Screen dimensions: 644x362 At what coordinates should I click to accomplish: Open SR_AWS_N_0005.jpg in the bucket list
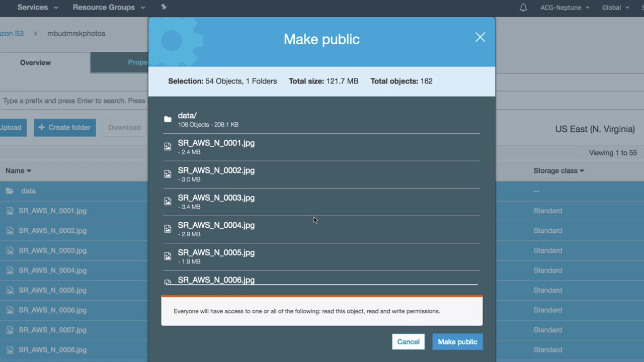pyautogui.click(x=53, y=291)
